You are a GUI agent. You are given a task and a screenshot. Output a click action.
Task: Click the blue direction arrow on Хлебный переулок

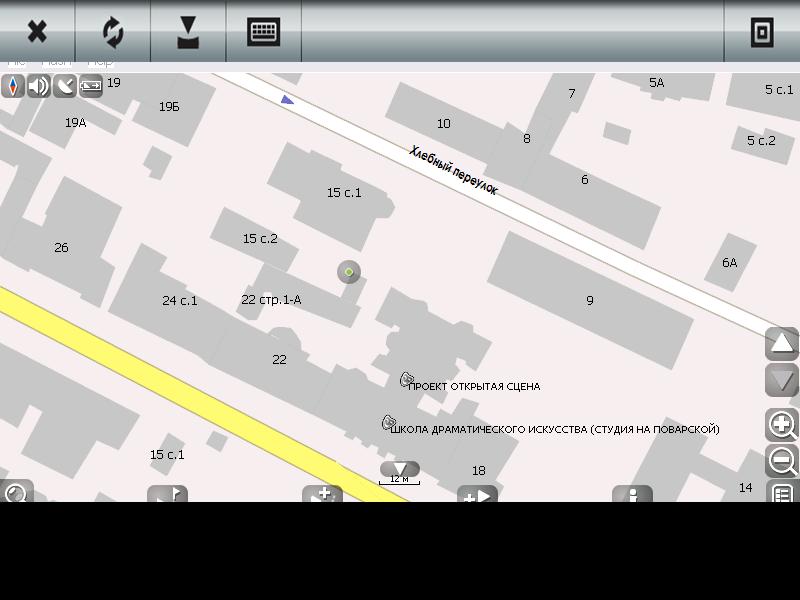288,100
